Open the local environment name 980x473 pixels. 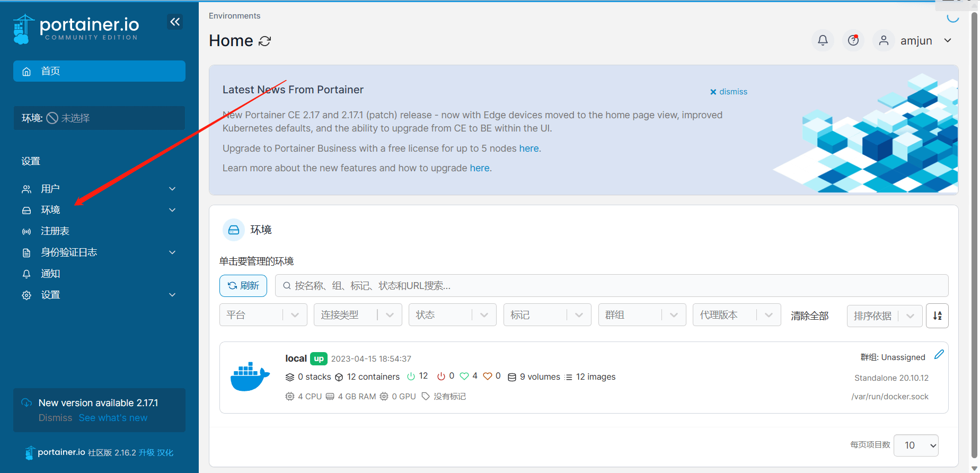click(296, 358)
